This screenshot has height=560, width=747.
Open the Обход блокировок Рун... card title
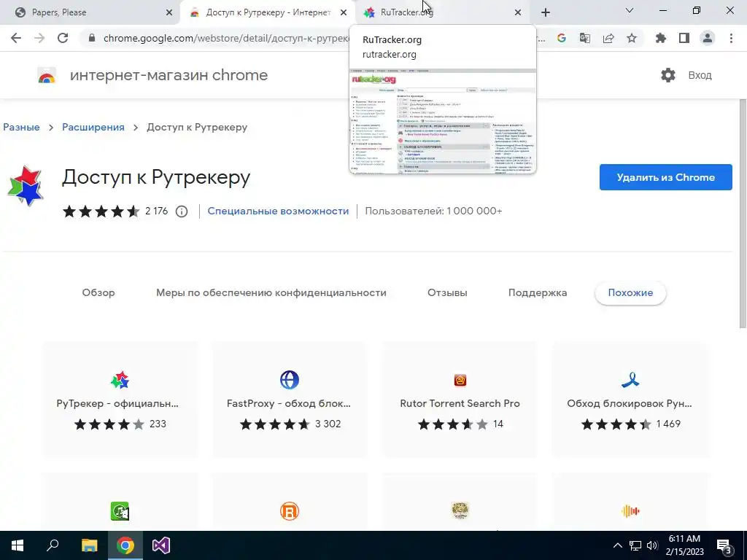tap(630, 403)
